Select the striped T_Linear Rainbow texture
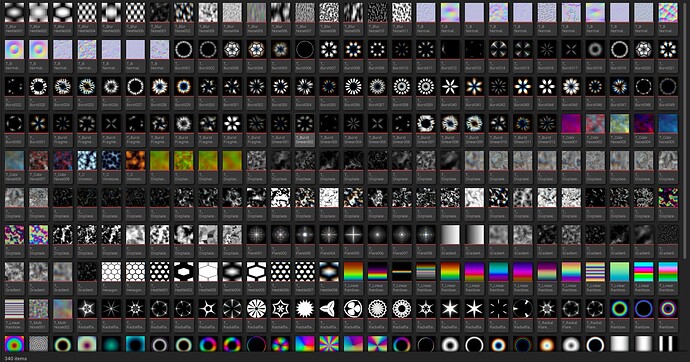Screen dimensions: 690x362 click(595, 272)
